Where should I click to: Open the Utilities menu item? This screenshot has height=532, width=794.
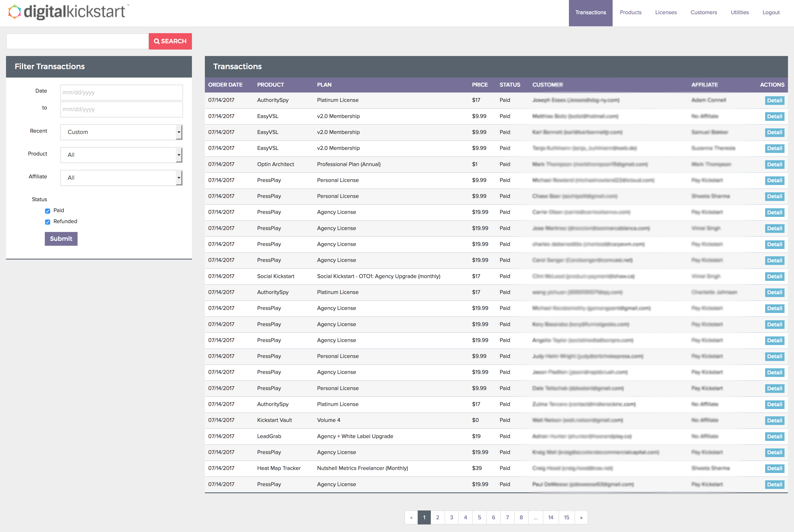coord(740,12)
